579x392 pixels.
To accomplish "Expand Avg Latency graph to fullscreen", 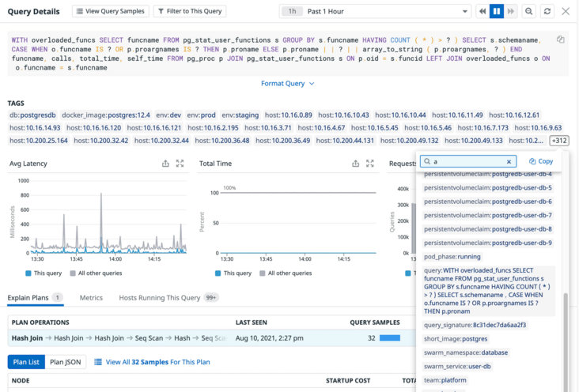I will (x=180, y=164).
